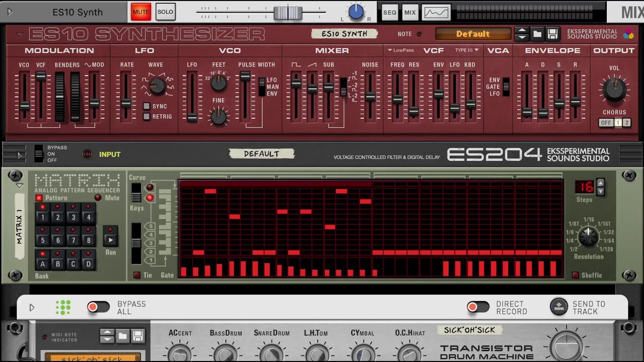The image size is (644, 362).
Task: Open the LowPass filter type dropdown
Action: point(400,50)
